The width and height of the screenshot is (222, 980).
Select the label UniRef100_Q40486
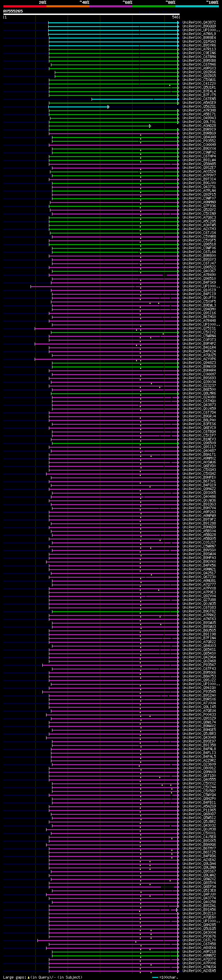point(199,497)
